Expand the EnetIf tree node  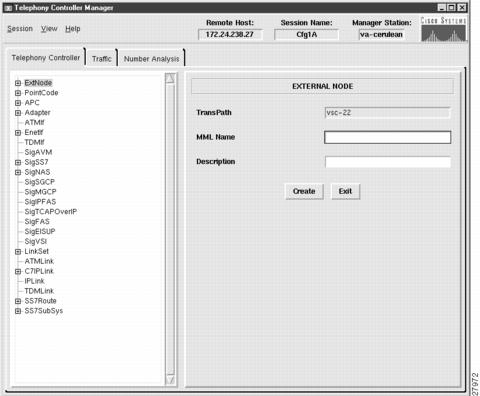pyautogui.click(x=18, y=133)
